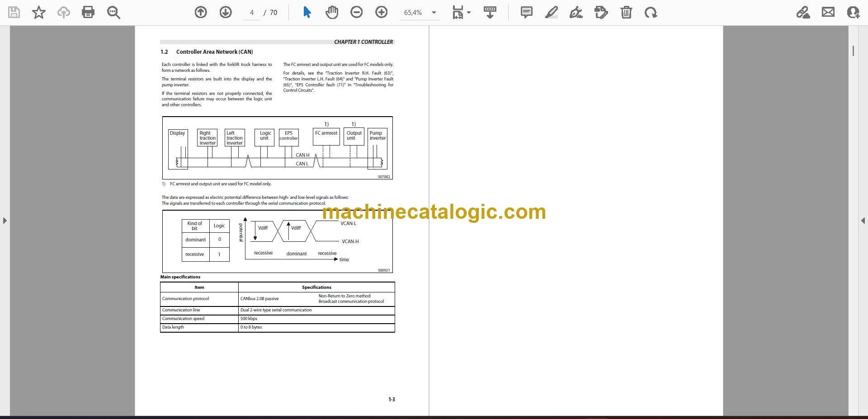The width and height of the screenshot is (868, 419).
Task: Open the fit page options
Action: pos(461,12)
